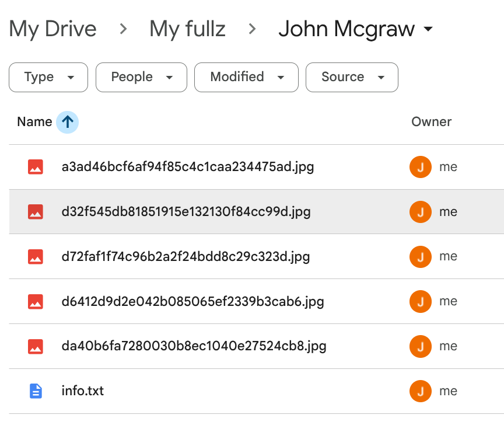This screenshot has width=504, height=425.
Task: Select file d72faf1f74c96b2a2f24bdd8c29c323d.jpg
Action: (185, 257)
